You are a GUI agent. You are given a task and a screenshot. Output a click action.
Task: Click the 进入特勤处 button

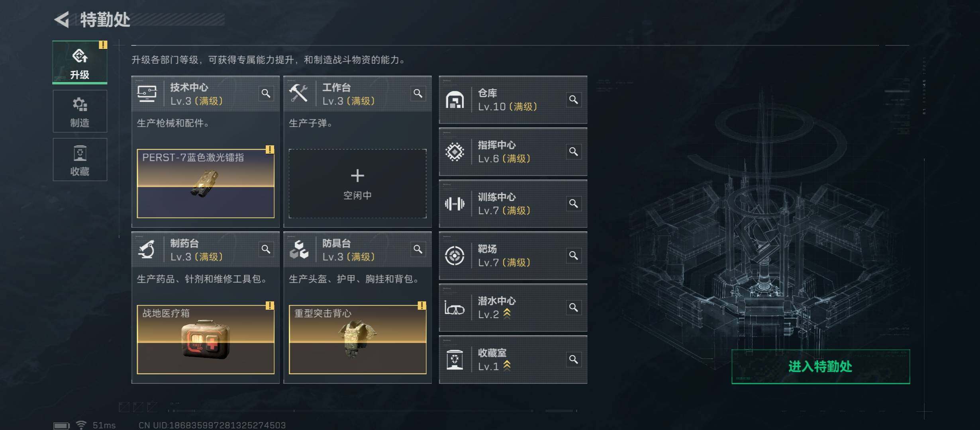(x=821, y=367)
